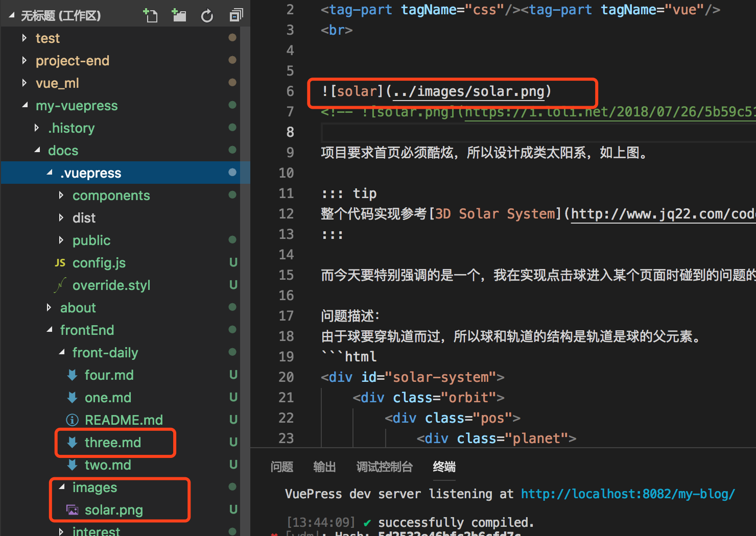
Task: Open README.md in the file tree
Action: pyautogui.click(x=124, y=420)
